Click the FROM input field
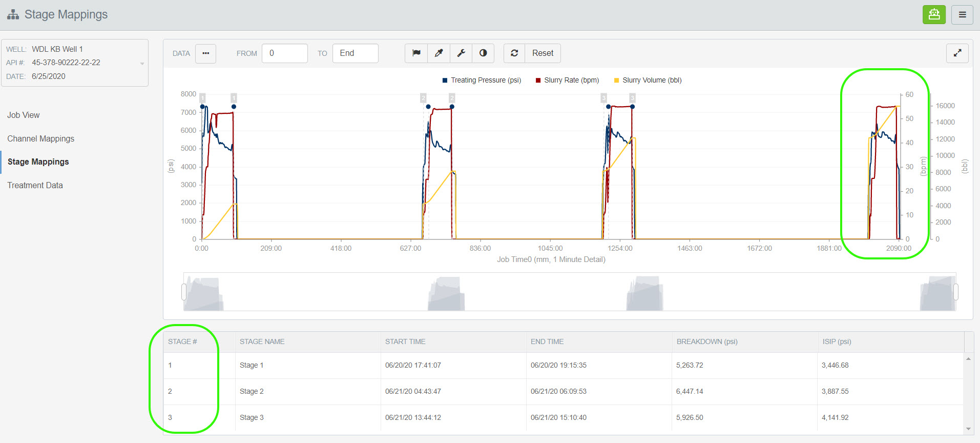This screenshot has width=980, height=443. coord(284,53)
